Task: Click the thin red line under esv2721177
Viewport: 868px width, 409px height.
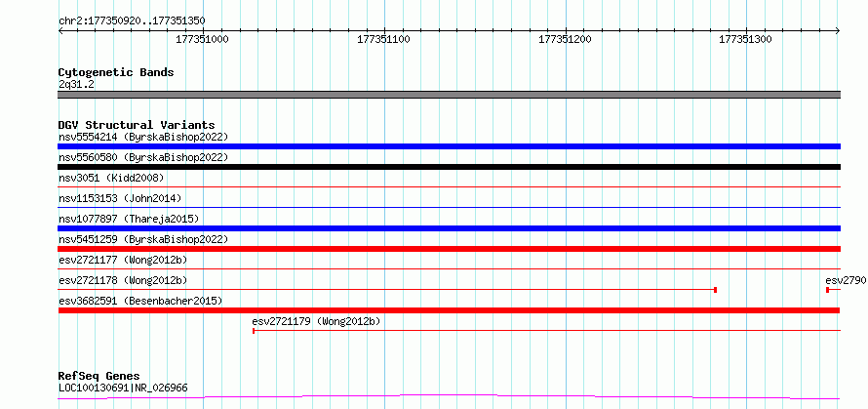Action: pos(449,269)
